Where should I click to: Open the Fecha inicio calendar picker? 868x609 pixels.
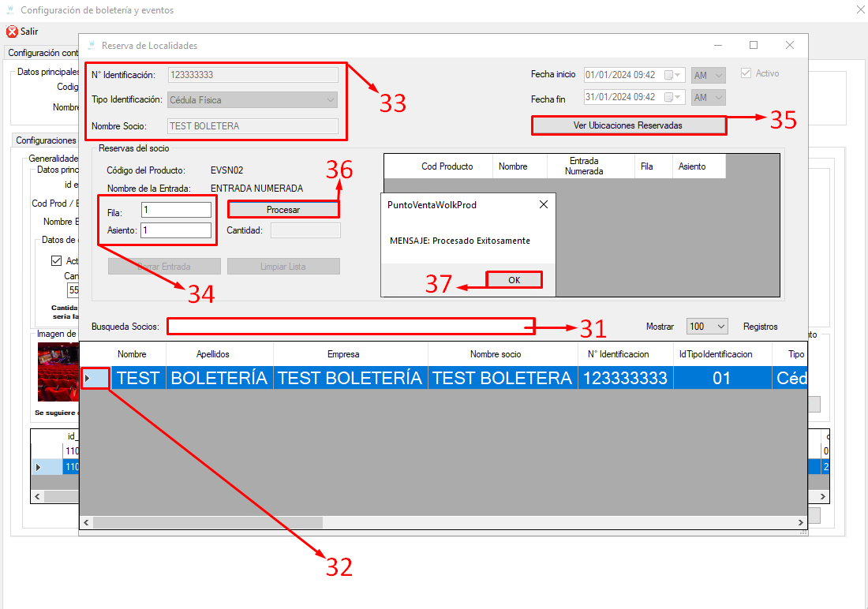[672, 75]
